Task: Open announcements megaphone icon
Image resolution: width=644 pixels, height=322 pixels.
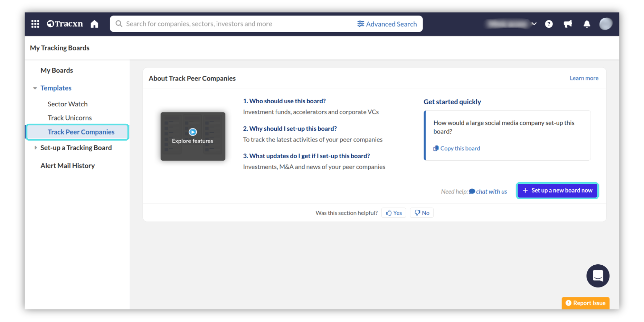Action: [x=568, y=24]
